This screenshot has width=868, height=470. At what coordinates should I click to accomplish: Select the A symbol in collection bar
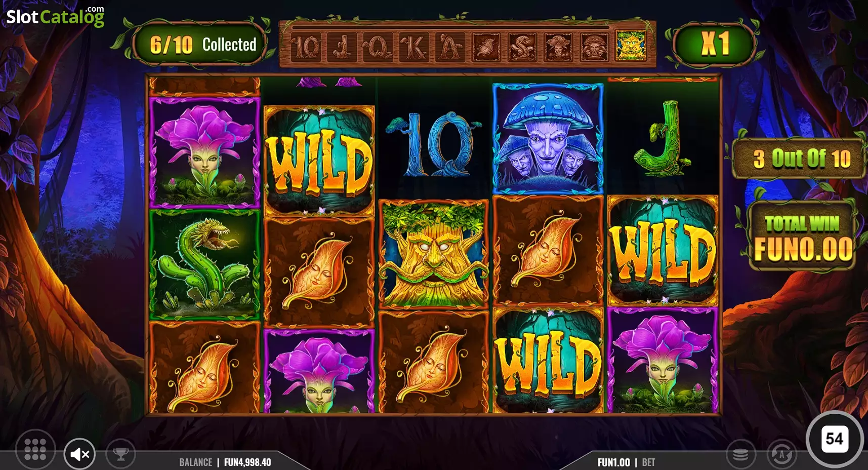(450, 47)
